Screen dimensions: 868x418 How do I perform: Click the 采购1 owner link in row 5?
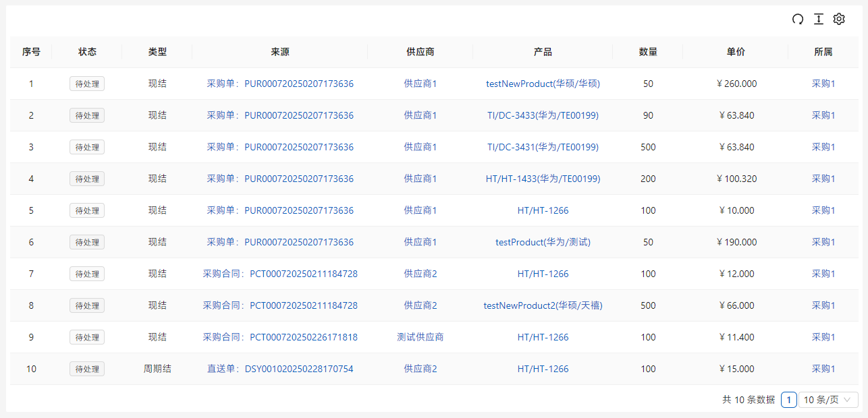click(823, 211)
